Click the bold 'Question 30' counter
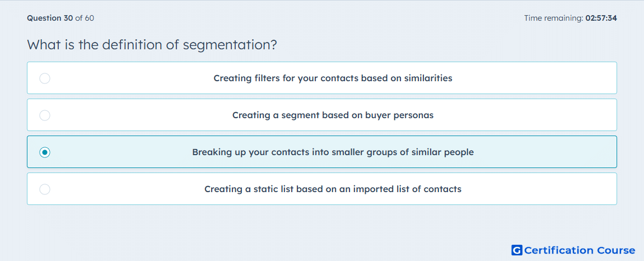This screenshot has height=261, width=644. click(x=50, y=18)
